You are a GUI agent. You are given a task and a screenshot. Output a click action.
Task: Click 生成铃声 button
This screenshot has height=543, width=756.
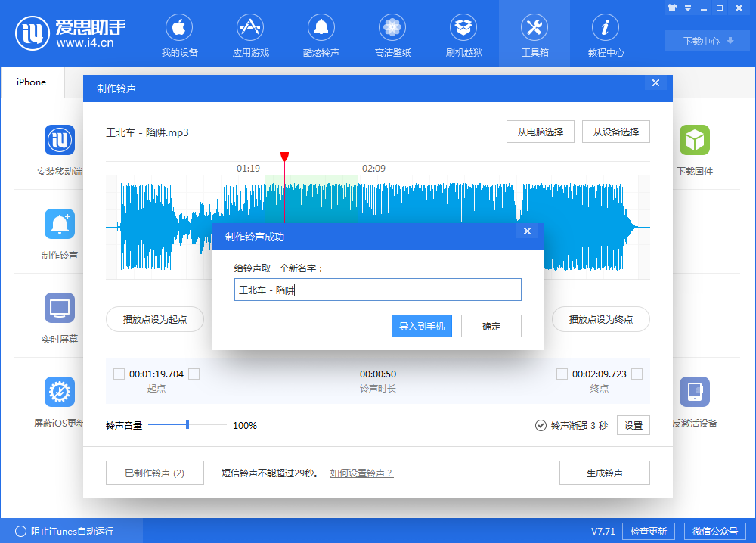click(605, 473)
